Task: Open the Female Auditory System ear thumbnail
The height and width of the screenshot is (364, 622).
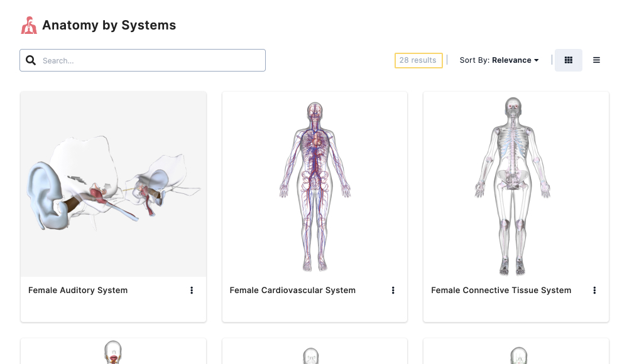Action: [x=114, y=184]
